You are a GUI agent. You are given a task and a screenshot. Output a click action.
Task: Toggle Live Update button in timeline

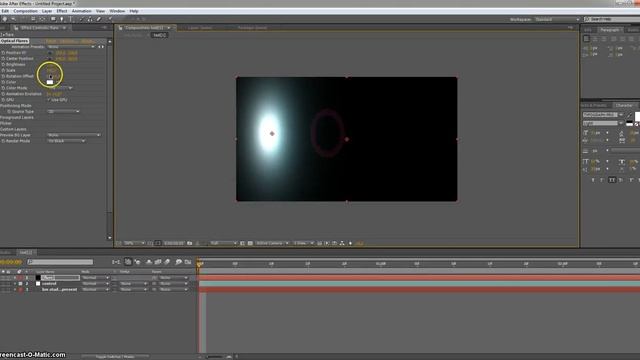128,262
